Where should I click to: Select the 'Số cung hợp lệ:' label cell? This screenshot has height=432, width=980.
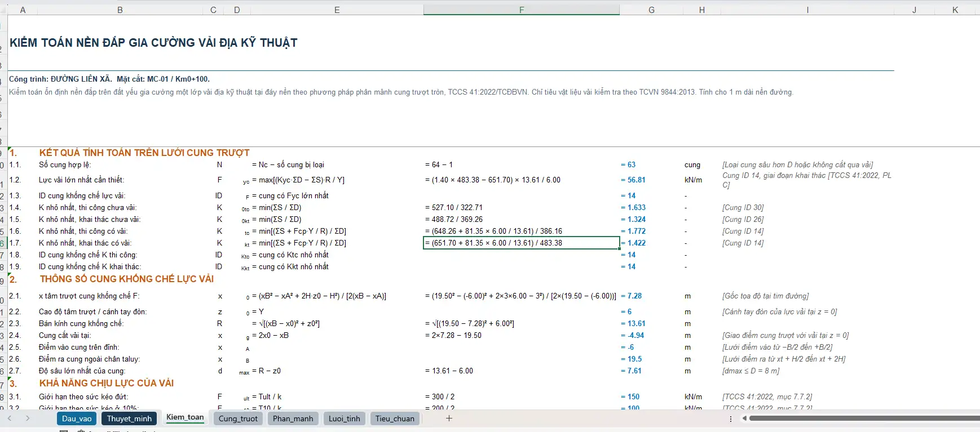(65, 165)
